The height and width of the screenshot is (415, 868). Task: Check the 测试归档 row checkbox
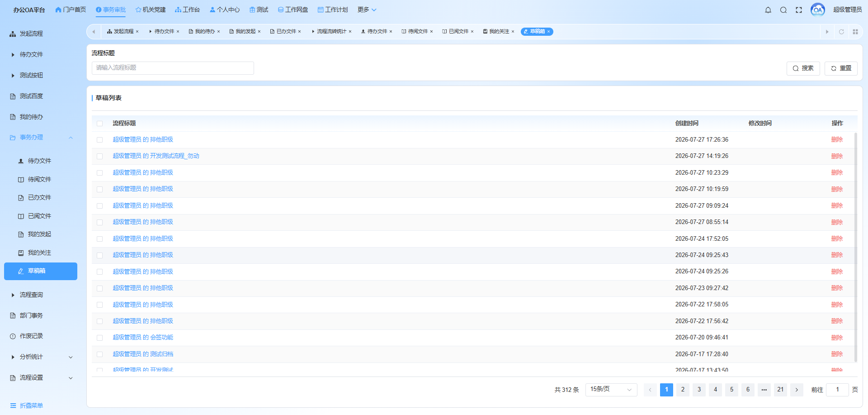[x=99, y=354]
